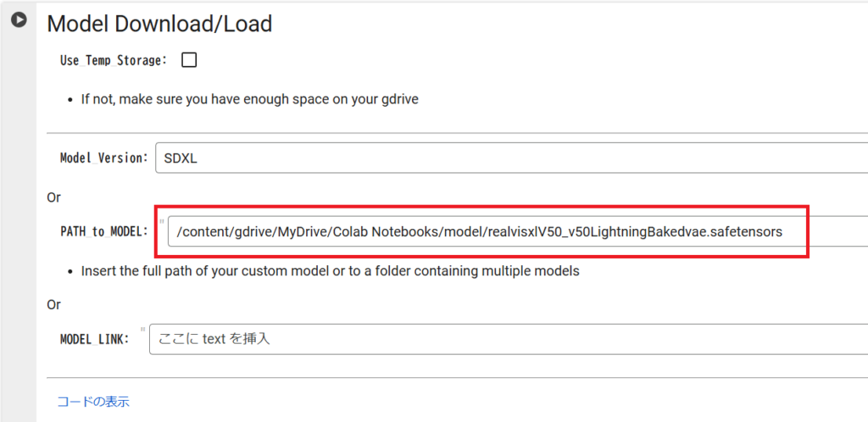Focus the MODEL_LINK text input
Viewport: 868px width, 422px height.
click(509, 339)
